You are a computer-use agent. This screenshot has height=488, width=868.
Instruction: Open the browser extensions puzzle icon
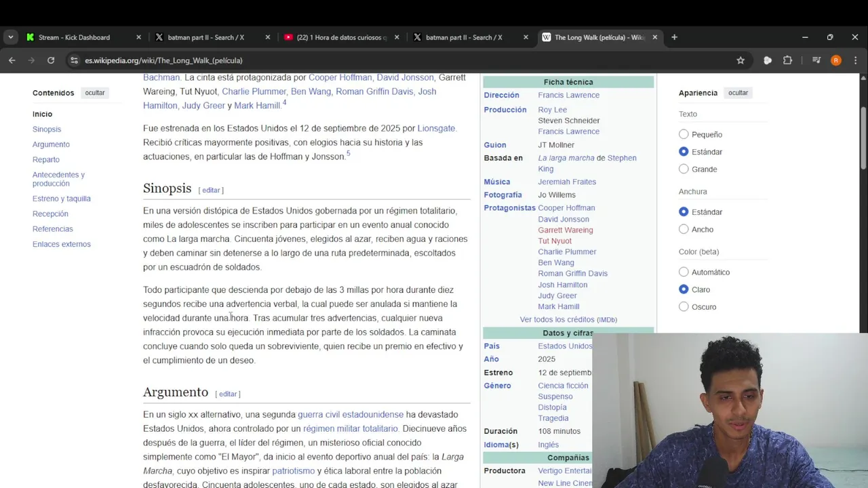pos(787,60)
